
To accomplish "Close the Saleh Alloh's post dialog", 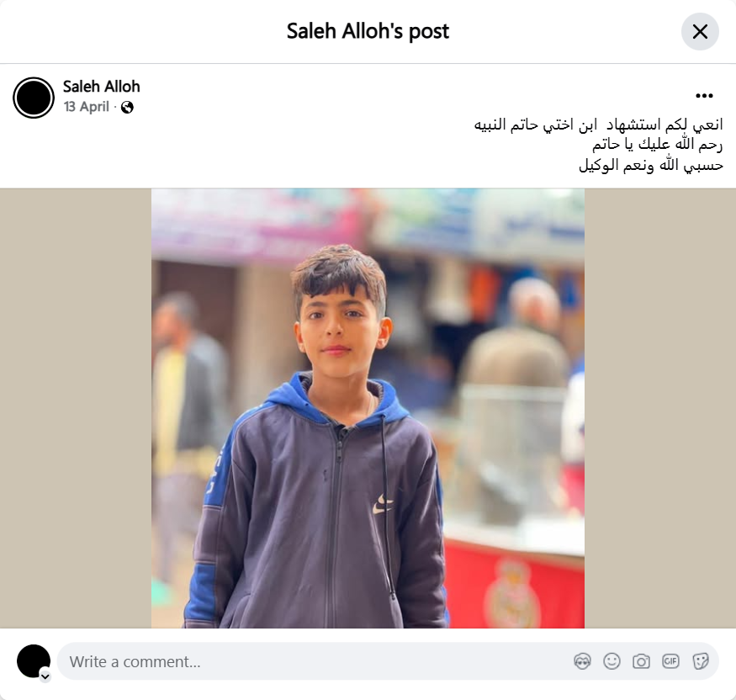I will [700, 31].
